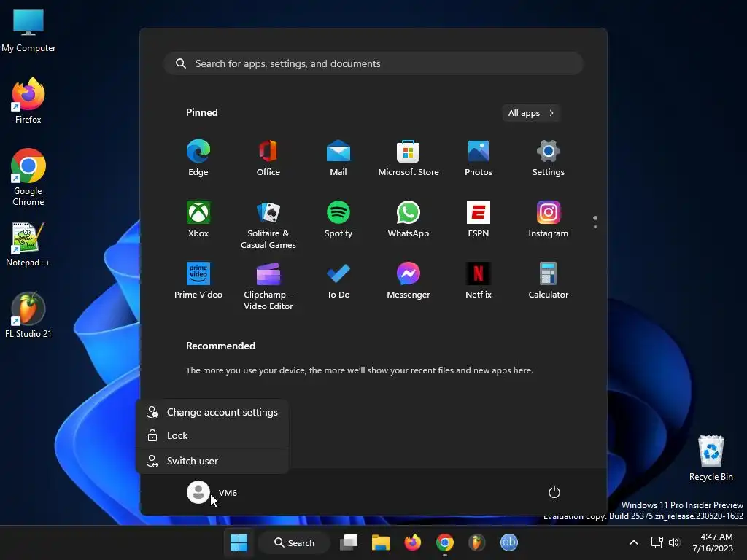Go to next pinned apps page dot
Screen dimensions: 747x560
coord(595,227)
